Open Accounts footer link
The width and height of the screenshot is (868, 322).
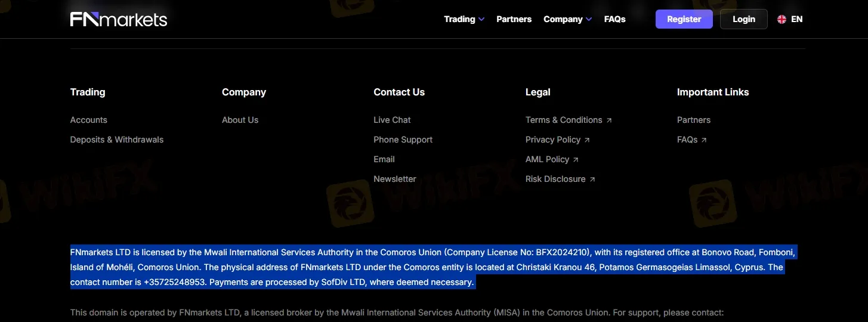tap(89, 120)
